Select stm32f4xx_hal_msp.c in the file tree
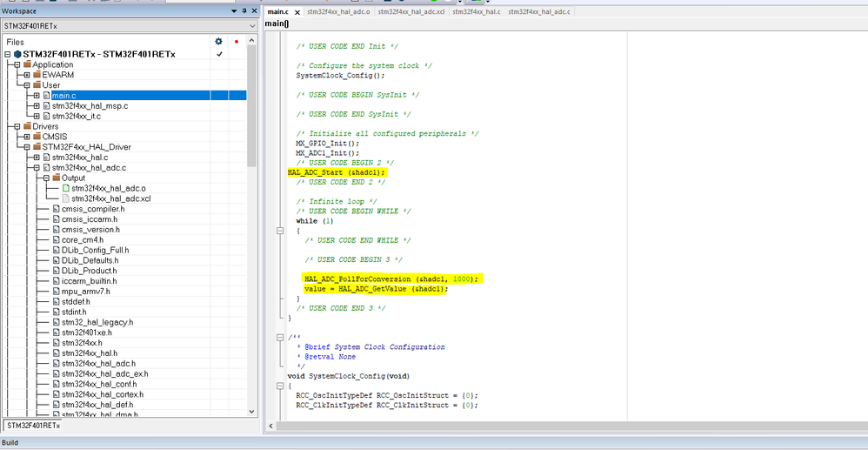Screen dimensions: 868x450 pyautogui.click(x=90, y=105)
